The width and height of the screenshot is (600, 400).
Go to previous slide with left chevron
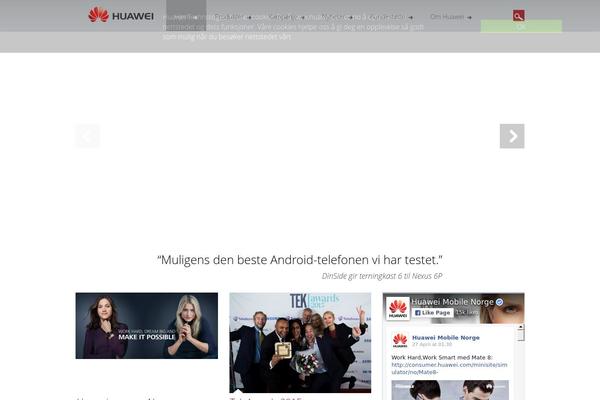point(88,136)
